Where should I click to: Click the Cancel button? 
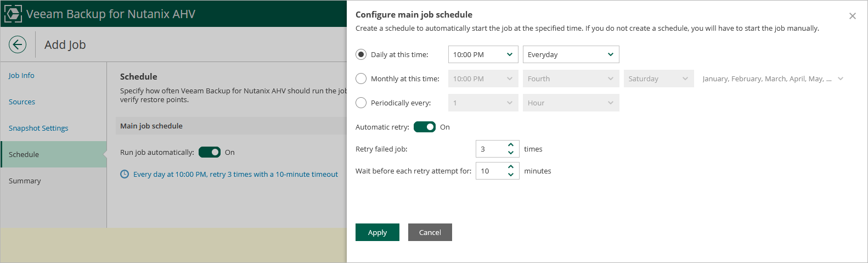(x=430, y=232)
